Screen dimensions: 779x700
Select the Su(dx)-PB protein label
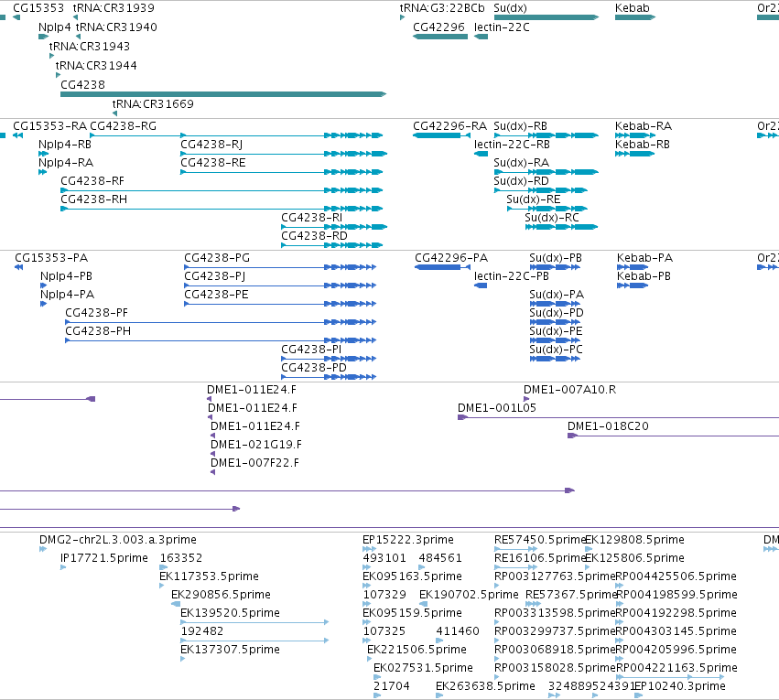(555, 258)
